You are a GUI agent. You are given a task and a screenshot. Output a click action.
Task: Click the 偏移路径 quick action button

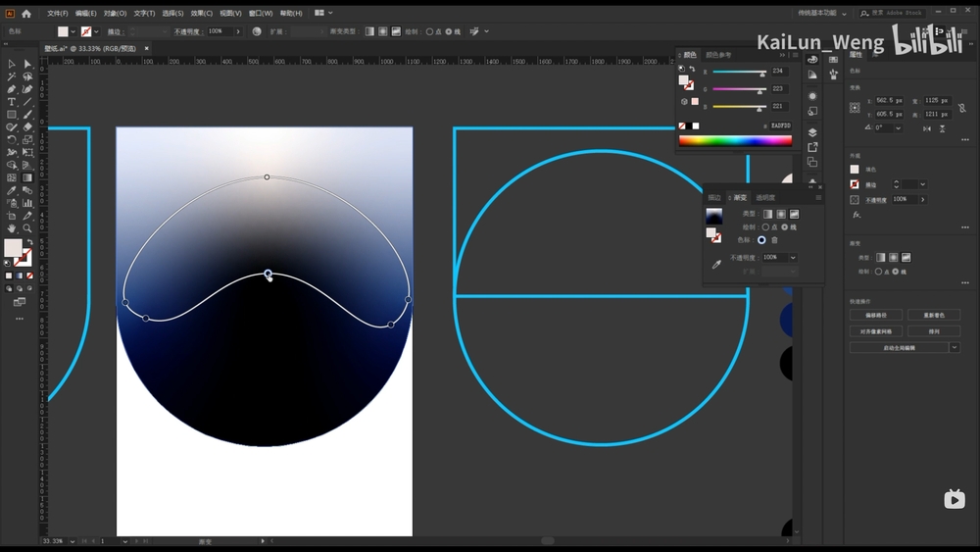tap(875, 315)
